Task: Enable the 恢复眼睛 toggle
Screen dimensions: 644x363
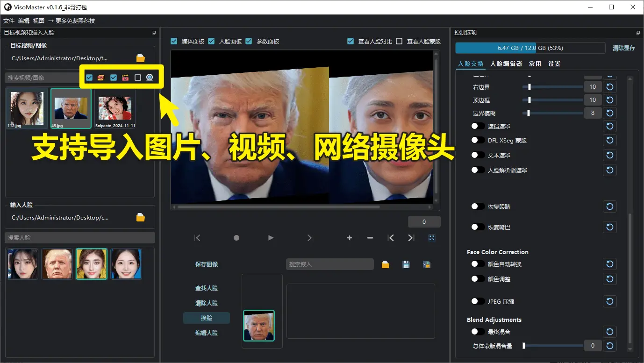Action: coord(478,206)
